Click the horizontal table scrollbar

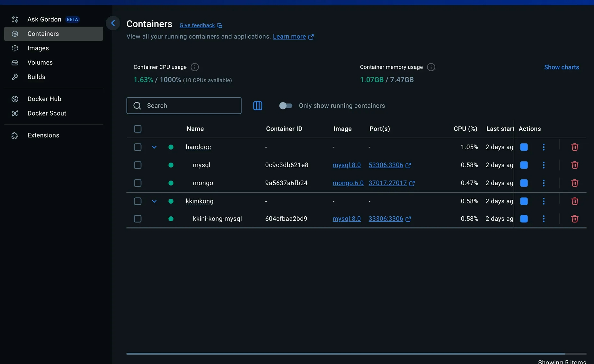click(346, 354)
